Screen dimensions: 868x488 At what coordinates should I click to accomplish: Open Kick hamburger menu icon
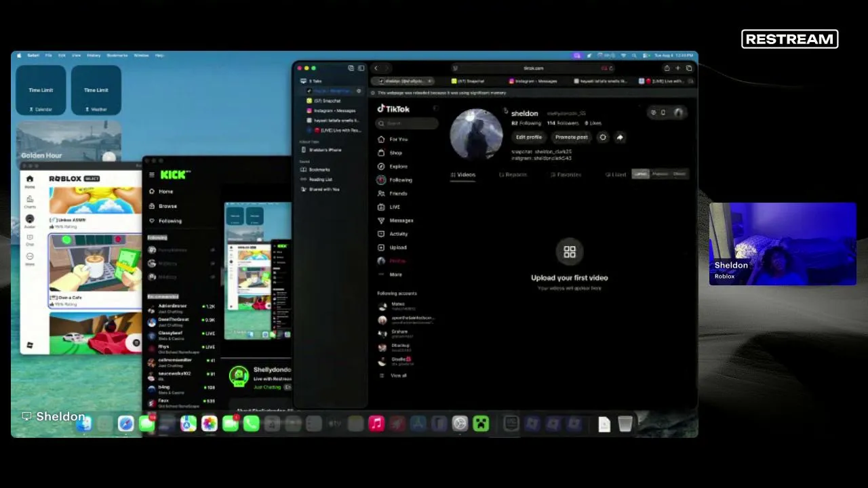coord(152,175)
